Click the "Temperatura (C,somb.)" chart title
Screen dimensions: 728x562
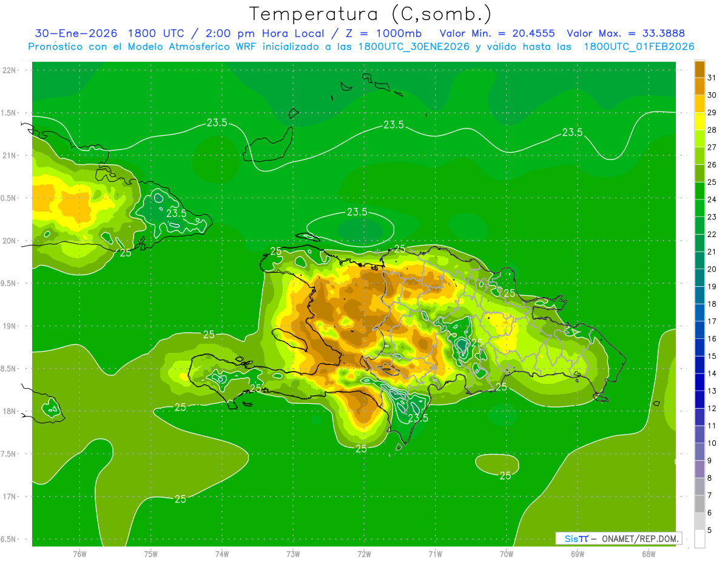(371, 14)
